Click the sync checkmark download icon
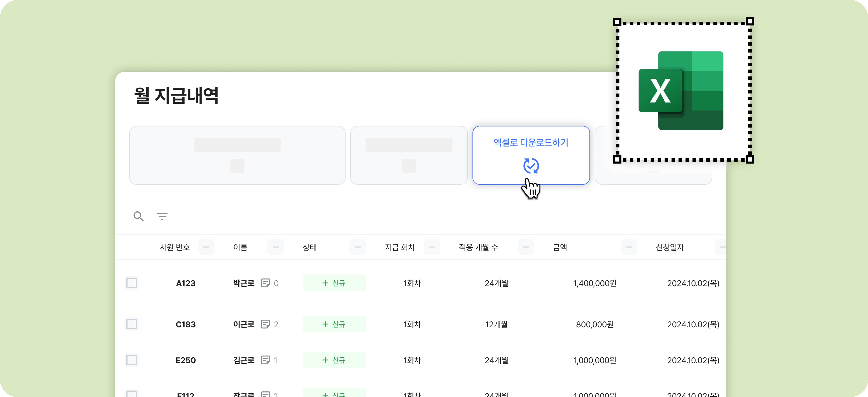The width and height of the screenshot is (868, 397). 531,166
